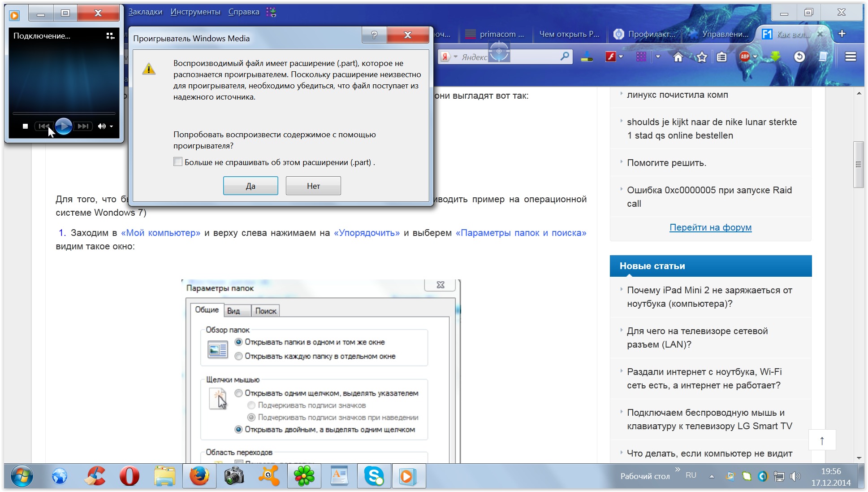868x492 pixels.
Task: Decline with the Нет button
Action: pos(313,186)
